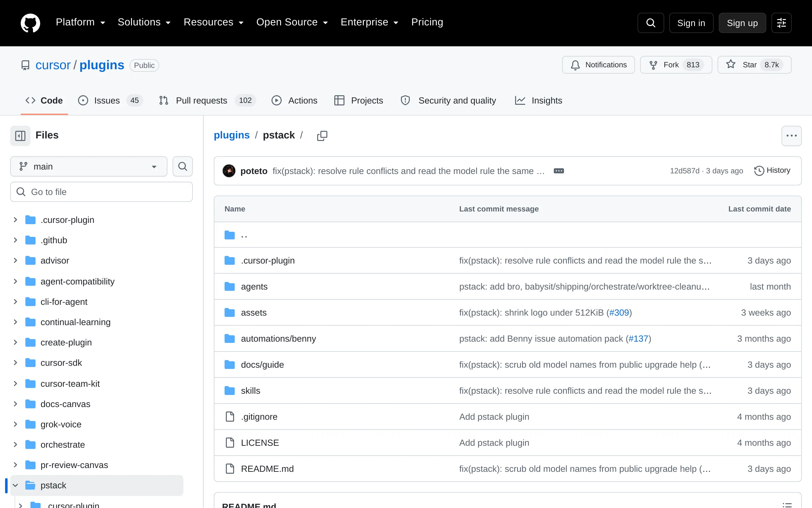Click the .cursor-plugin folder icon in table

click(230, 261)
